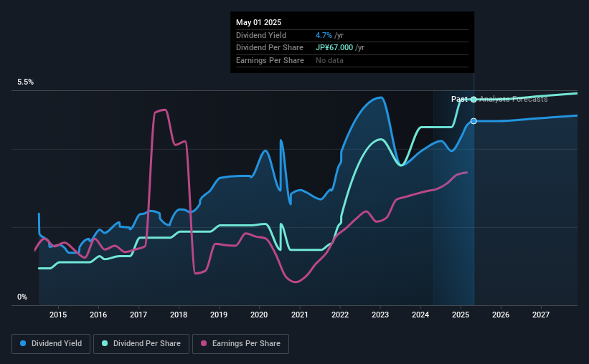This screenshot has height=364, width=589.
Task: Click the blue dividend yield data marker
Action: point(473,121)
